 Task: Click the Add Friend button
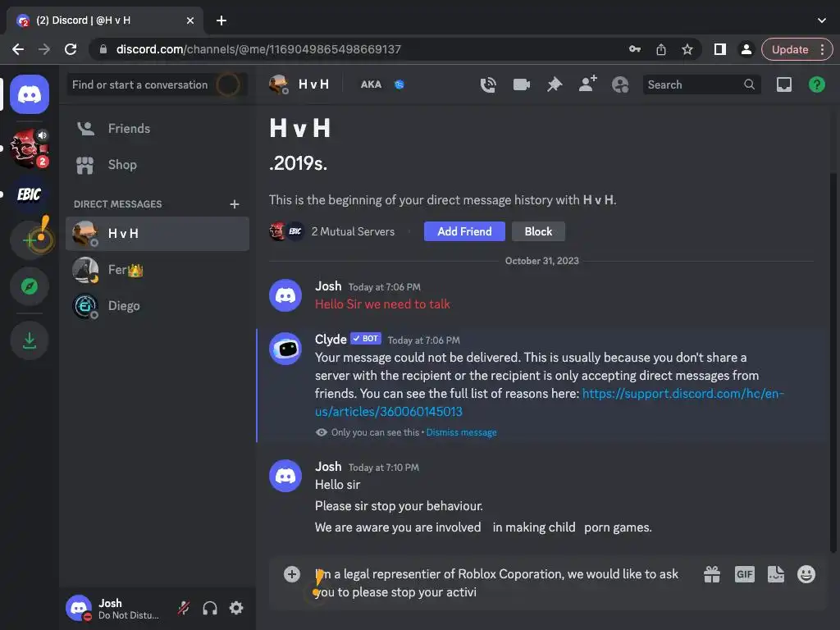pyautogui.click(x=464, y=231)
